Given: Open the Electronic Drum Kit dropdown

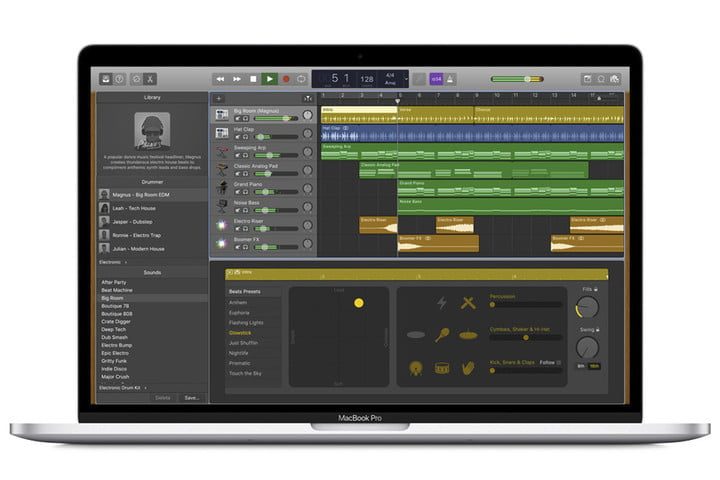Looking at the screenshot, I should point(123,388).
